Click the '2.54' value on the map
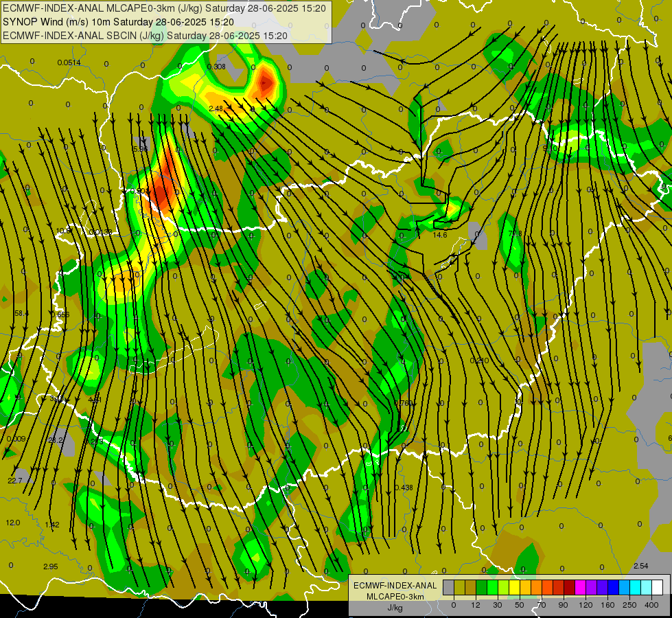The height and width of the screenshot is (618, 672). click(x=640, y=566)
